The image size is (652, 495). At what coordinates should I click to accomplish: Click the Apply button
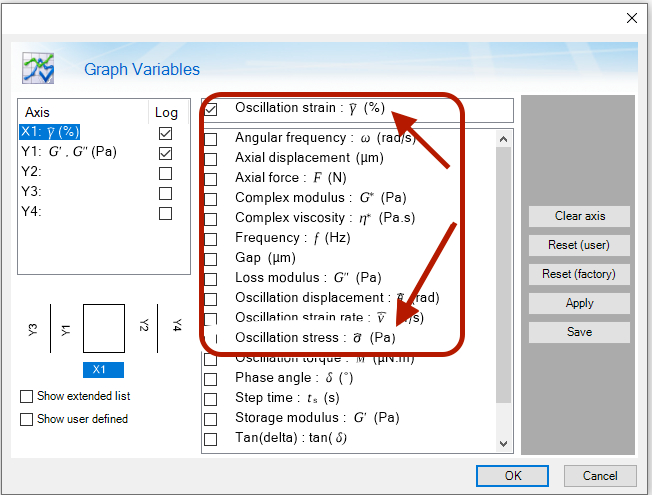[x=580, y=303]
